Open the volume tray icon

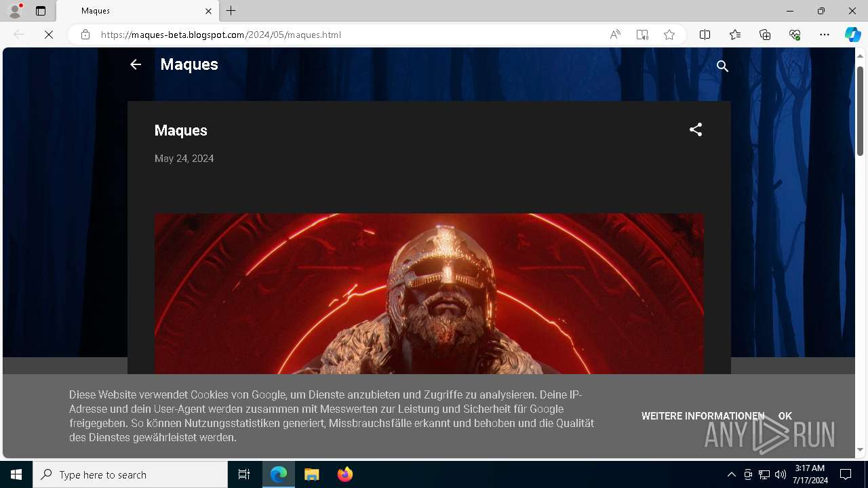(x=780, y=474)
